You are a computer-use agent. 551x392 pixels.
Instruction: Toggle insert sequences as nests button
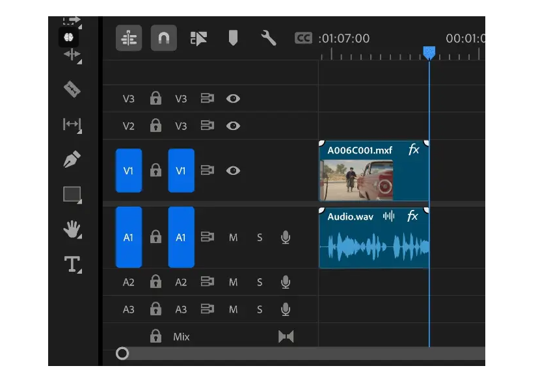[x=129, y=38]
